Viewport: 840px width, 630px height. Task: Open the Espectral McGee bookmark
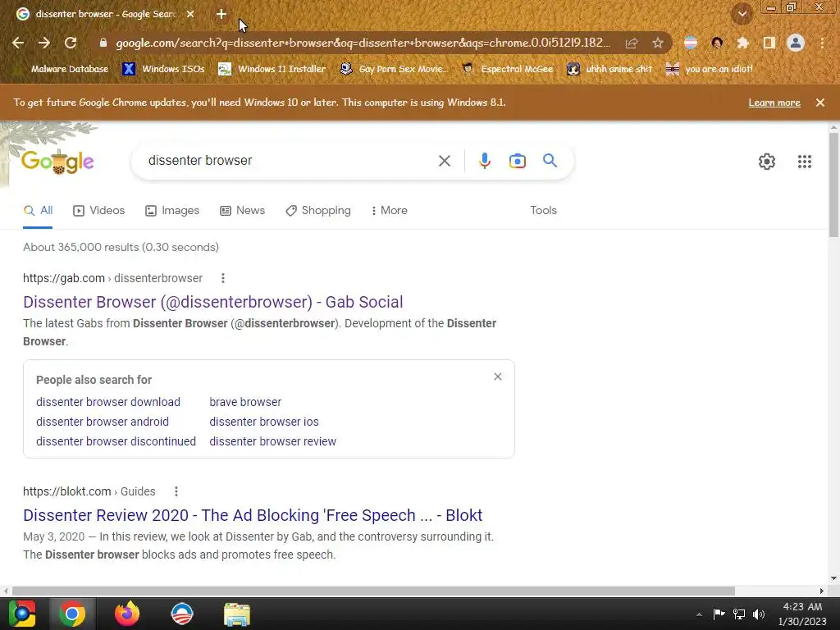click(508, 69)
